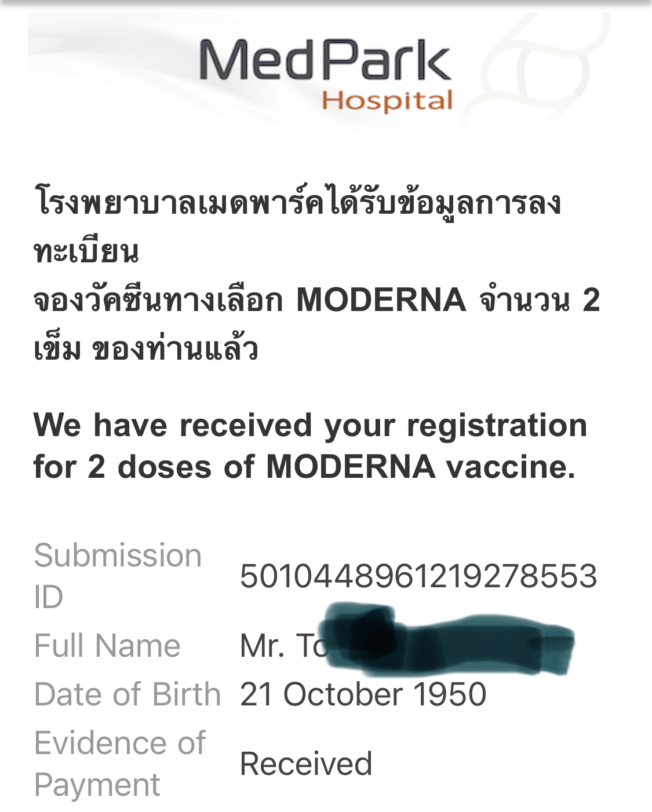Select the submission number 5010448961219278553
This screenshot has width=652, height=812.
[x=418, y=576]
